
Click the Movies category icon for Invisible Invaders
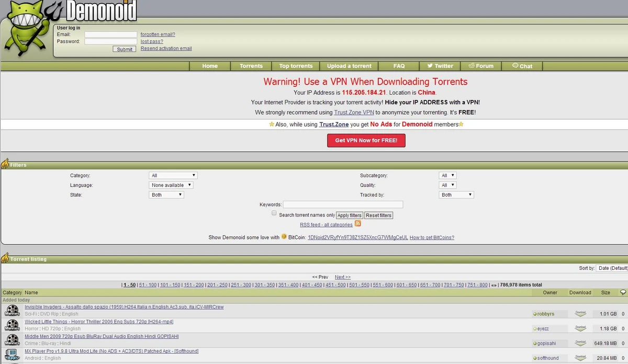pos(12,311)
